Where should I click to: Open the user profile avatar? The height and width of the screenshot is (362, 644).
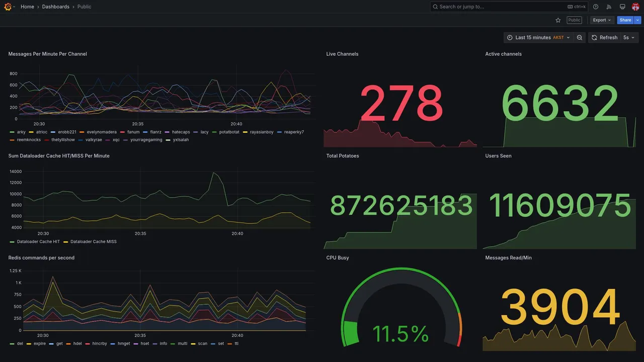tap(635, 7)
